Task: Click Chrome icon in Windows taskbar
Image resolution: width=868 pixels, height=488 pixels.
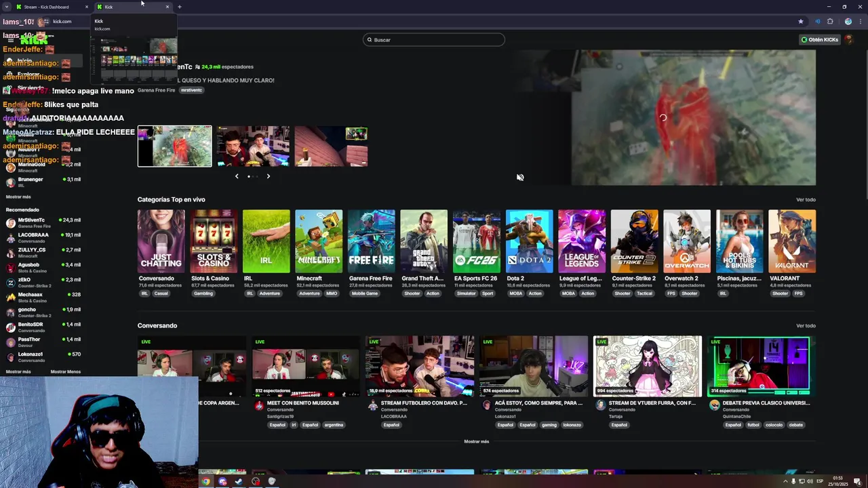Action: (205, 482)
